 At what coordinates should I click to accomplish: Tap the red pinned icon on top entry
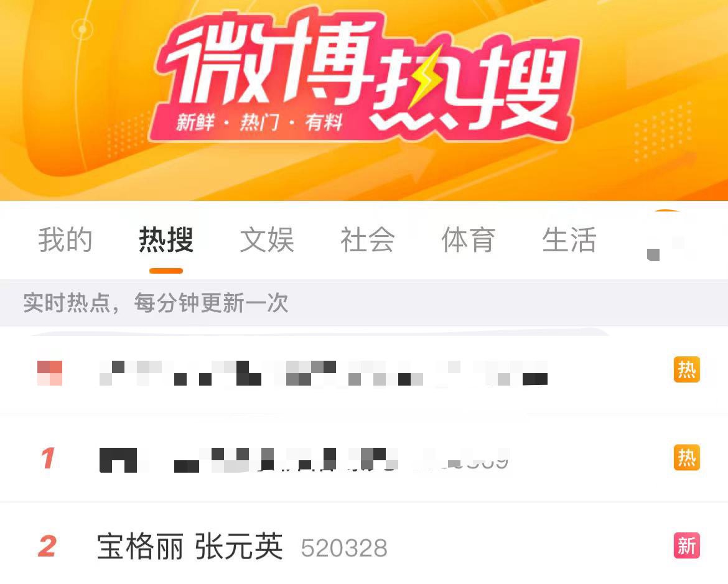[x=50, y=373]
